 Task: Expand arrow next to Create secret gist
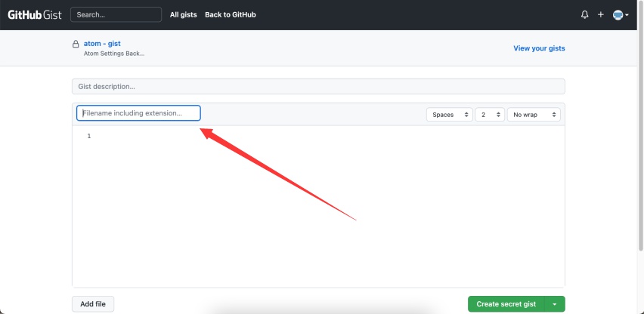pyautogui.click(x=555, y=304)
